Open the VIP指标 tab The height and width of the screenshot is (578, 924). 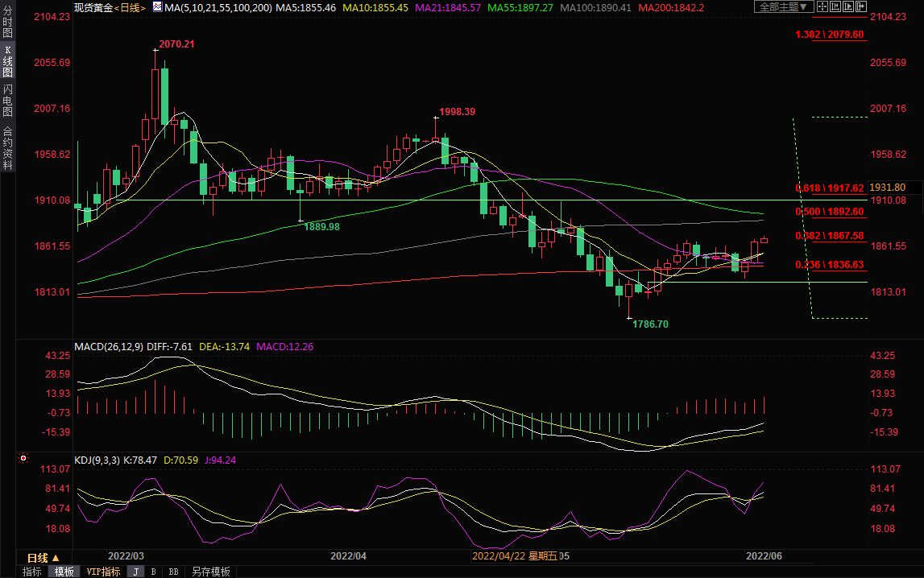point(103,572)
